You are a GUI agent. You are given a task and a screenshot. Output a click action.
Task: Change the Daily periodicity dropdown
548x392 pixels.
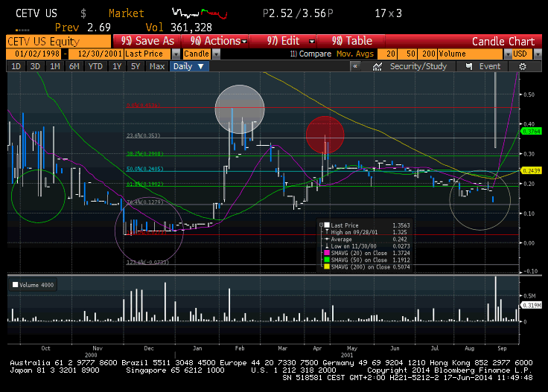click(189, 66)
